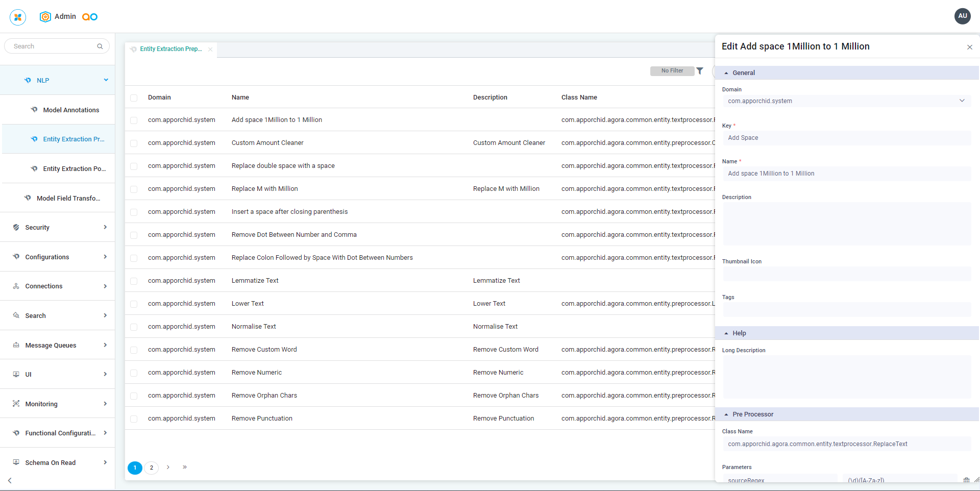Go to page 2
Viewport: 980px width, 491px height.
click(x=152, y=468)
